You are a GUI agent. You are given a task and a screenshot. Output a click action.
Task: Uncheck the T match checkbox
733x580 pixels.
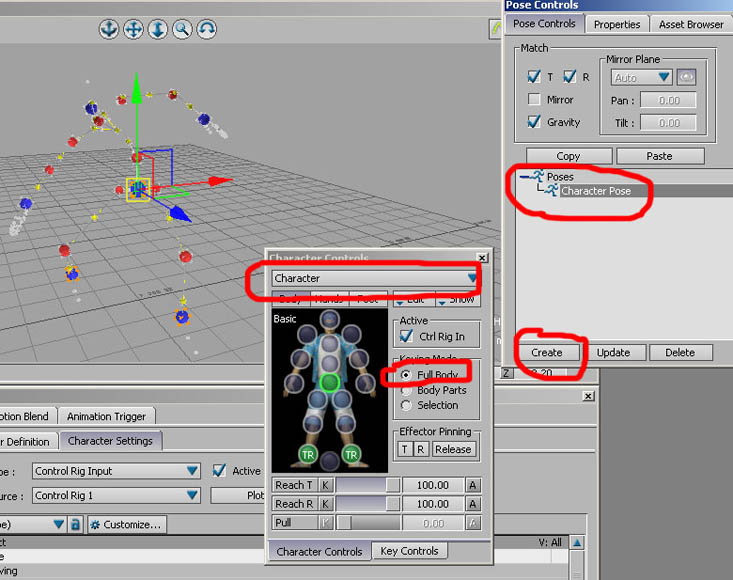(534, 77)
